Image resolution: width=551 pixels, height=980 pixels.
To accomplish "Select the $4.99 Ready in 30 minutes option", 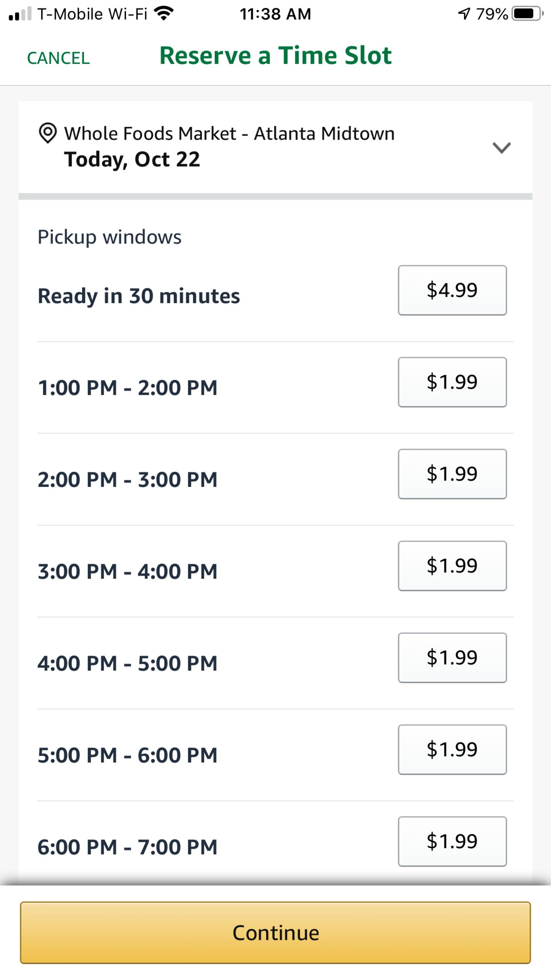I will point(452,290).
